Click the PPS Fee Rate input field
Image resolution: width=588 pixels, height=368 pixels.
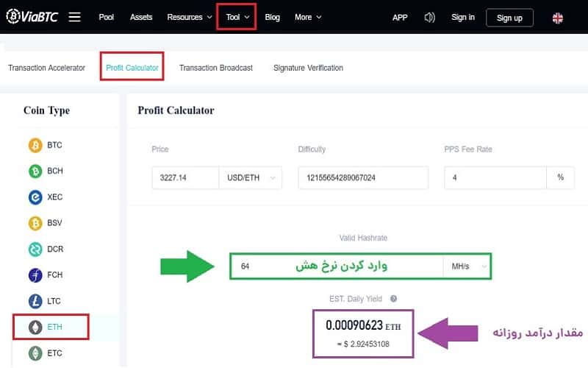coord(495,177)
